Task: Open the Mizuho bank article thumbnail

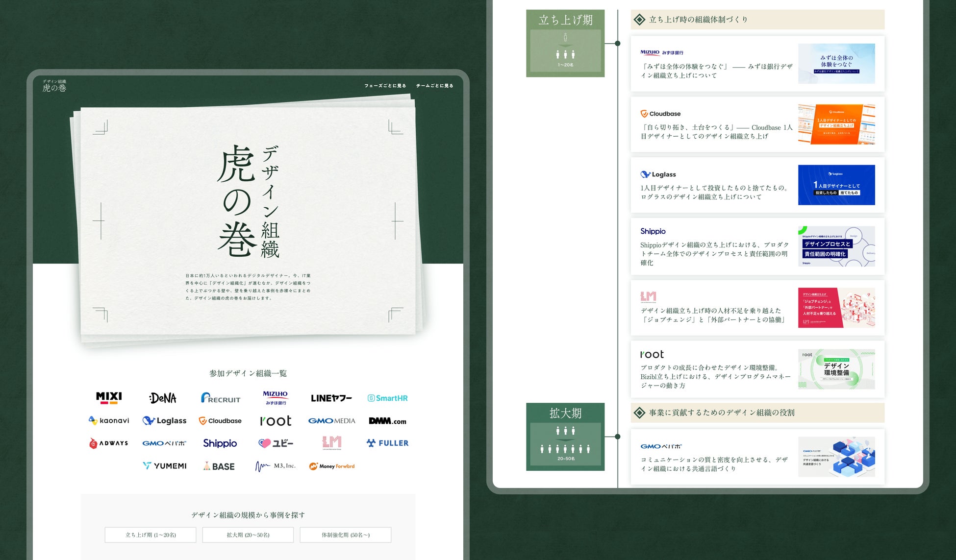Action: pos(836,64)
